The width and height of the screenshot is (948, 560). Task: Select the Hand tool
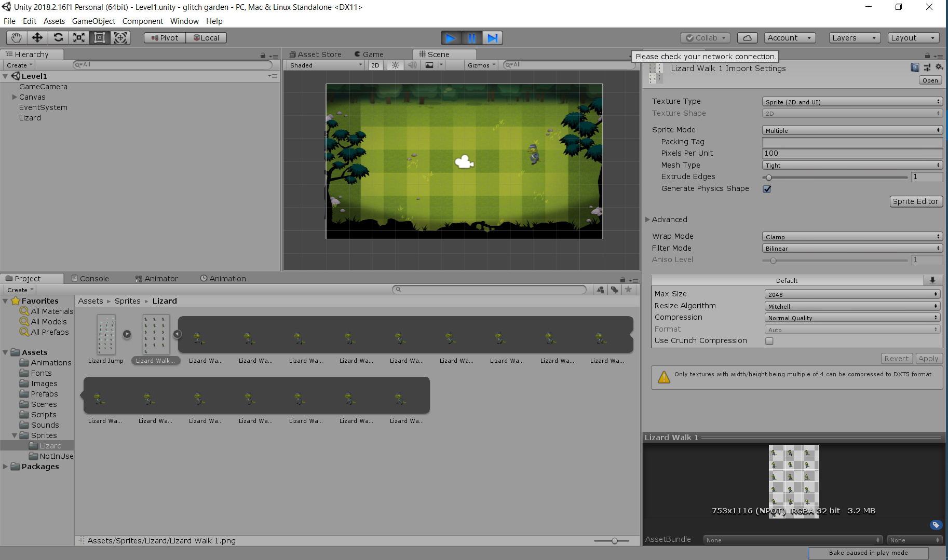click(x=17, y=38)
